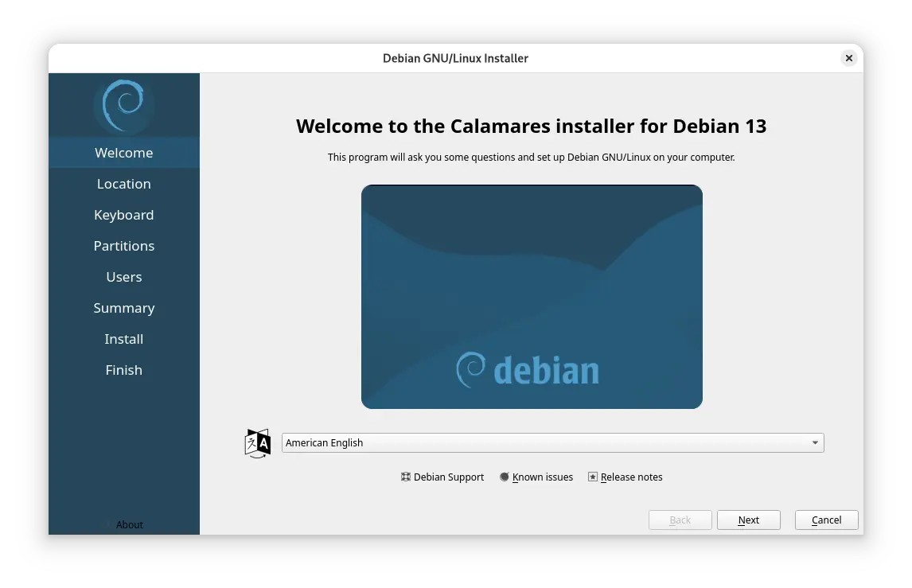The height and width of the screenshot is (588, 912).
Task: Expand the American English language dropdown
Action: coord(552,443)
